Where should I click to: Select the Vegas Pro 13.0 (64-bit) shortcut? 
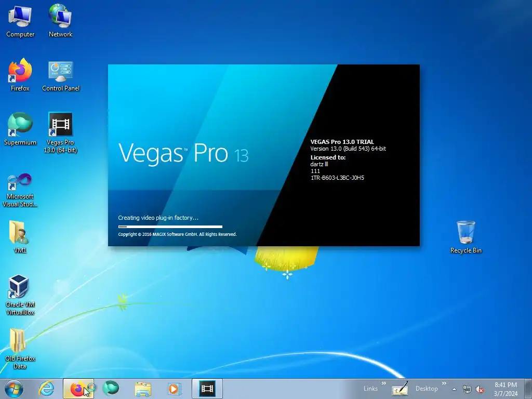pos(60,133)
